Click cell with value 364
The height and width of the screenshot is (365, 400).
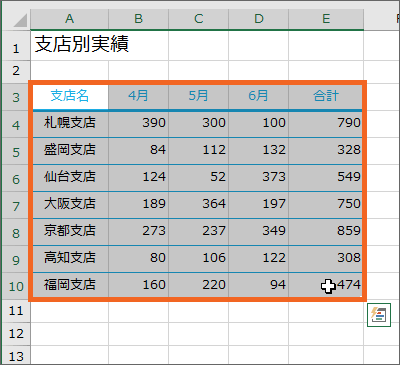pyautogui.click(x=198, y=205)
